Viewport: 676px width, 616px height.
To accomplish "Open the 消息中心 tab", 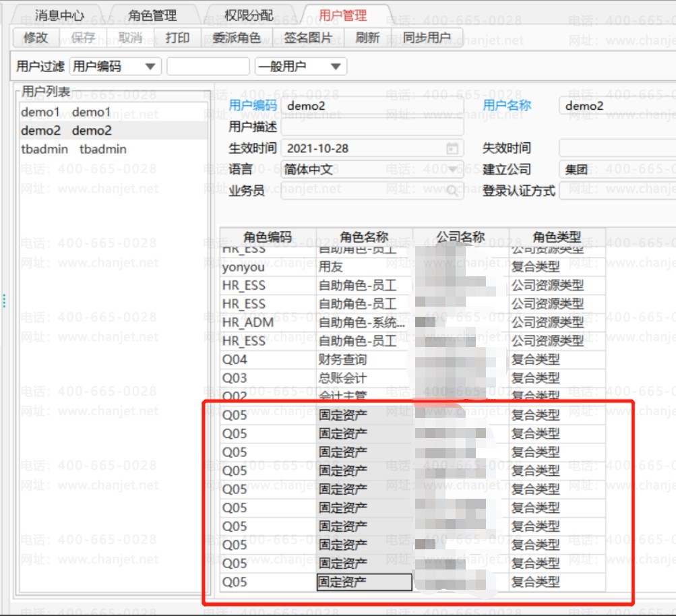I will 59,15.
